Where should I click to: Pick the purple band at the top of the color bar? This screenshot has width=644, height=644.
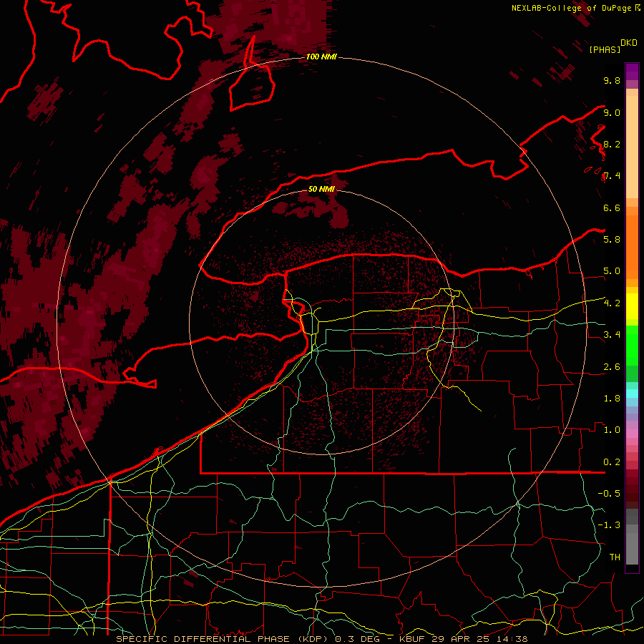(x=632, y=72)
